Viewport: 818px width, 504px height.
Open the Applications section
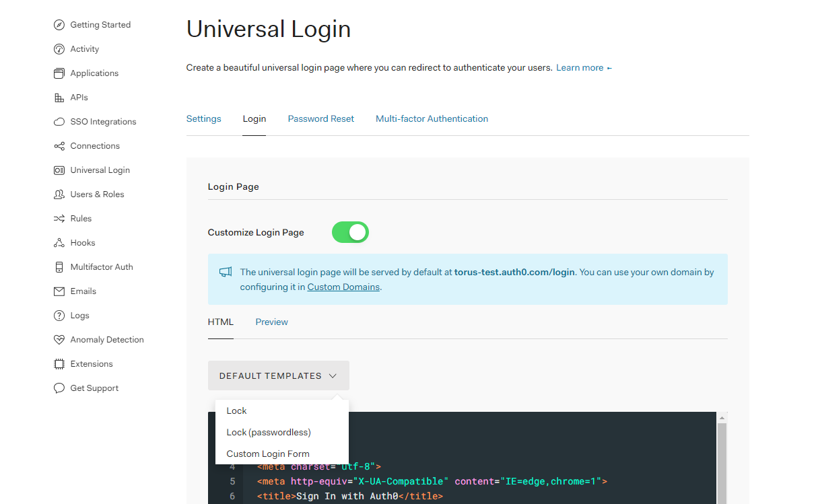tap(95, 73)
